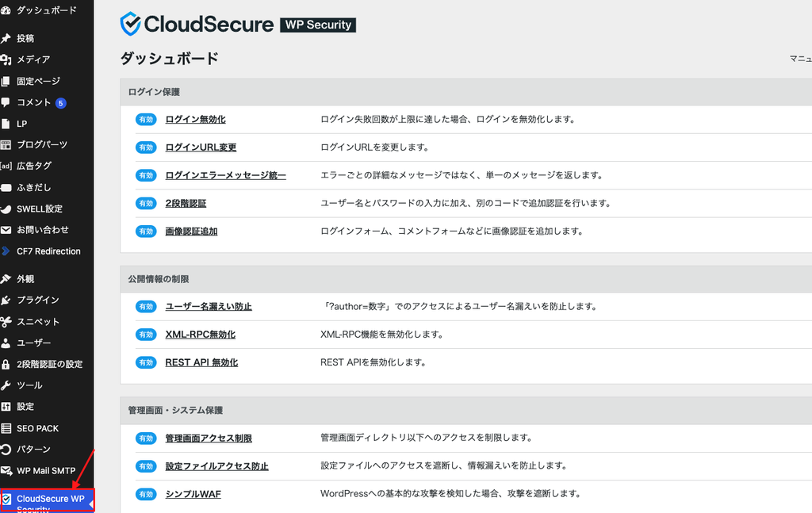Click the description ログインURLを変更します。
This screenshot has height=513, width=812.
click(x=374, y=147)
